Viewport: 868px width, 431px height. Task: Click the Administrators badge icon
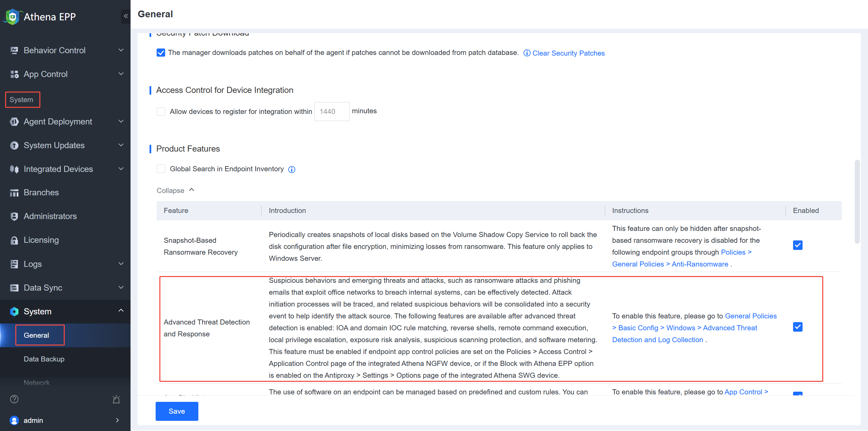(14, 216)
